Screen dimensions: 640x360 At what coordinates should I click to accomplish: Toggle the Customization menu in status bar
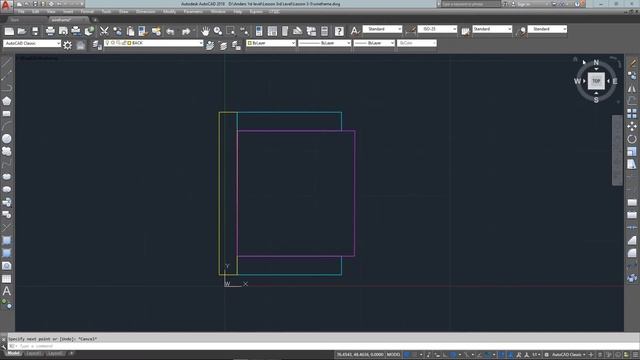point(636,355)
